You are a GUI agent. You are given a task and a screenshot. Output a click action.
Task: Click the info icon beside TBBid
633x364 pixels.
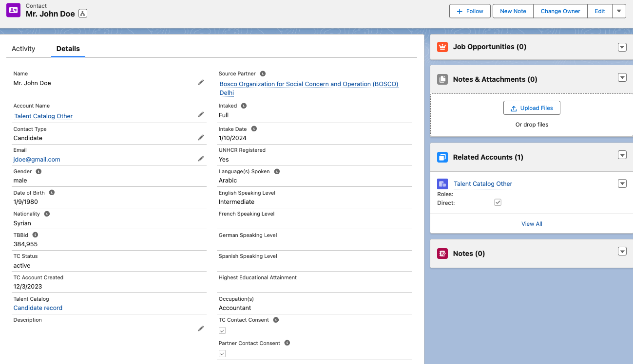pyautogui.click(x=34, y=235)
